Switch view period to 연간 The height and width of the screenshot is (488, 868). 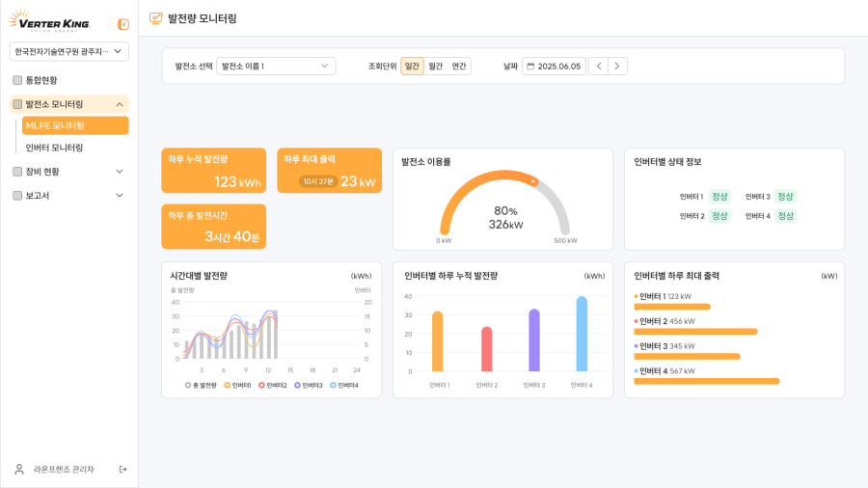click(x=459, y=67)
